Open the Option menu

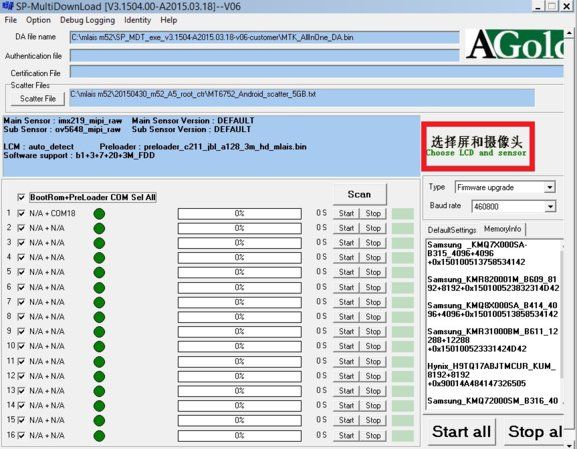point(38,20)
